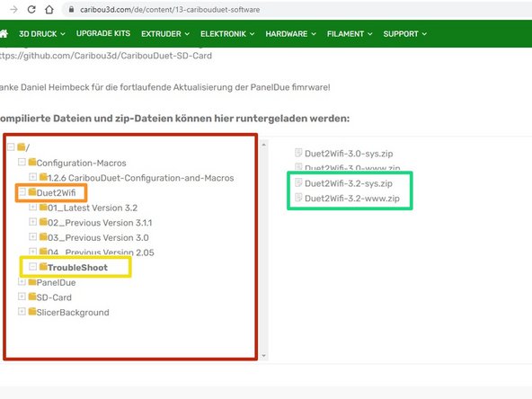Expand the SD-Card folder toggle
The width and height of the screenshot is (532, 399).
[22, 297]
